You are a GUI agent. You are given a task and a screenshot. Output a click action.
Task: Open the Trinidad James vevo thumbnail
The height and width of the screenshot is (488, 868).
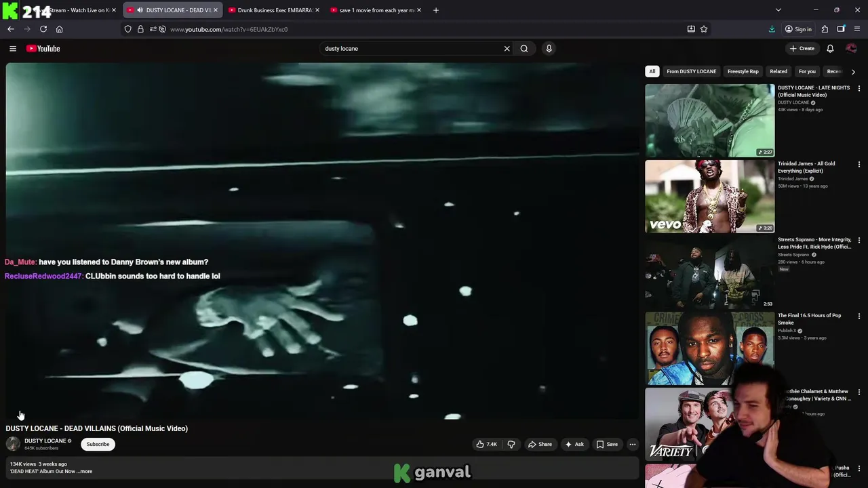point(709,197)
